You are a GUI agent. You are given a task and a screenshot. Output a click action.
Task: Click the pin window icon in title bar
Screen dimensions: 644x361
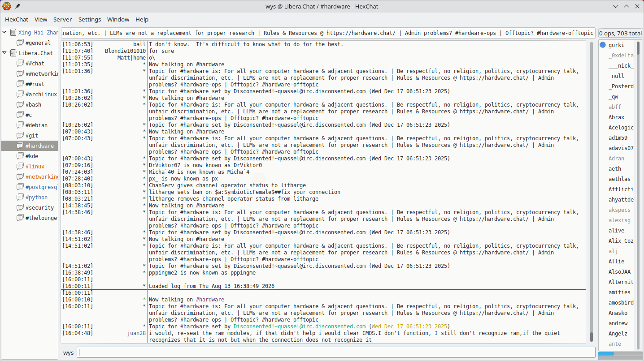pos(17,6)
